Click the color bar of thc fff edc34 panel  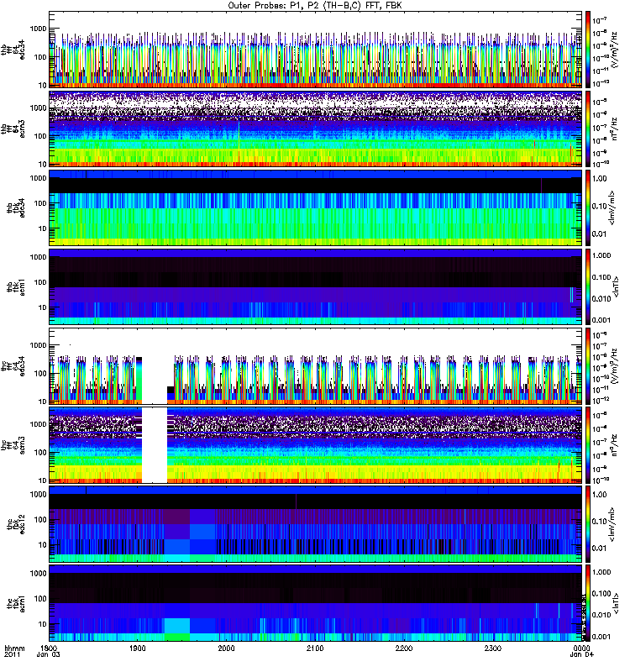(x=588, y=366)
